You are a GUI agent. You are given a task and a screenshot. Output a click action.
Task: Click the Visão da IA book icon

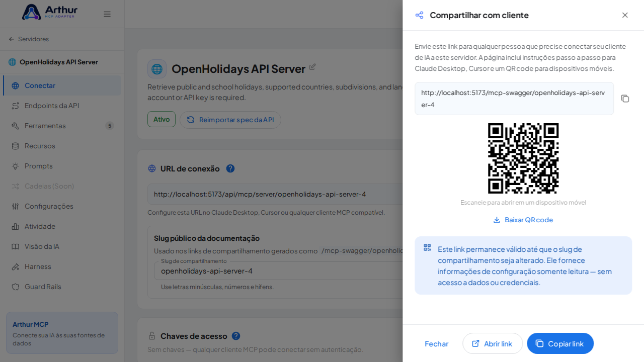coord(16,246)
